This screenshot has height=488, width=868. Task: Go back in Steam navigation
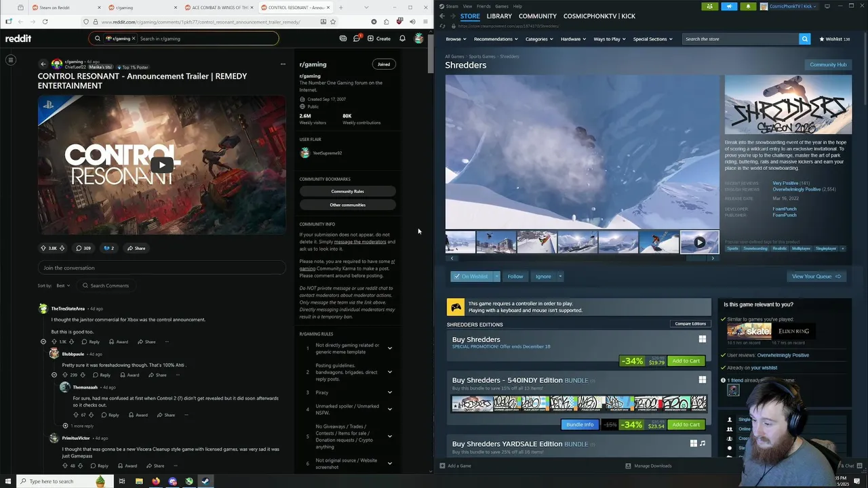[x=442, y=16]
